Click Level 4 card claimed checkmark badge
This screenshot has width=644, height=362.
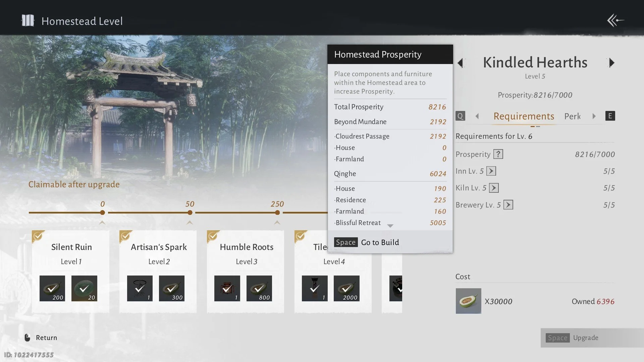tap(301, 236)
